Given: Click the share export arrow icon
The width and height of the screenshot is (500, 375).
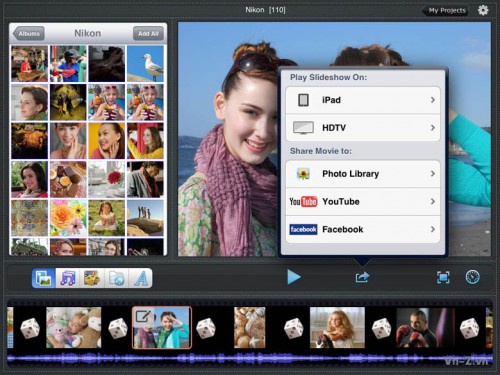Looking at the screenshot, I should (x=362, y=277).
